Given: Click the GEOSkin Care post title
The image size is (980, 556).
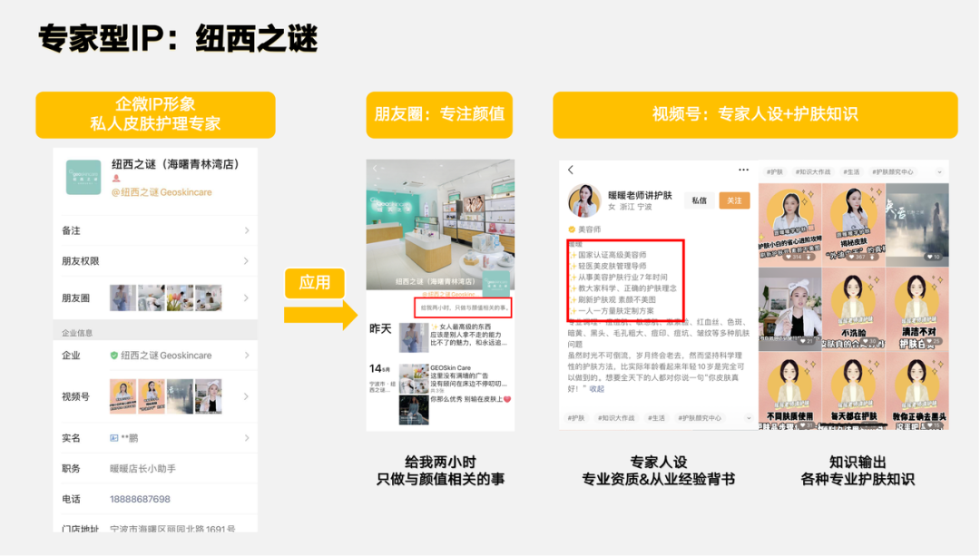Looking at the screenshot, I should tap(451, 368).
